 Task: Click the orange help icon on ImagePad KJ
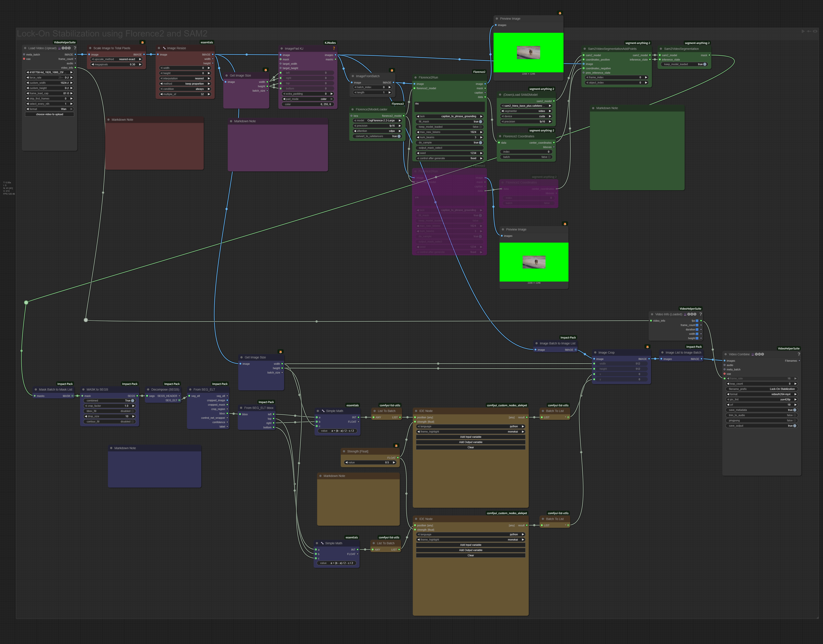(334, 48)
